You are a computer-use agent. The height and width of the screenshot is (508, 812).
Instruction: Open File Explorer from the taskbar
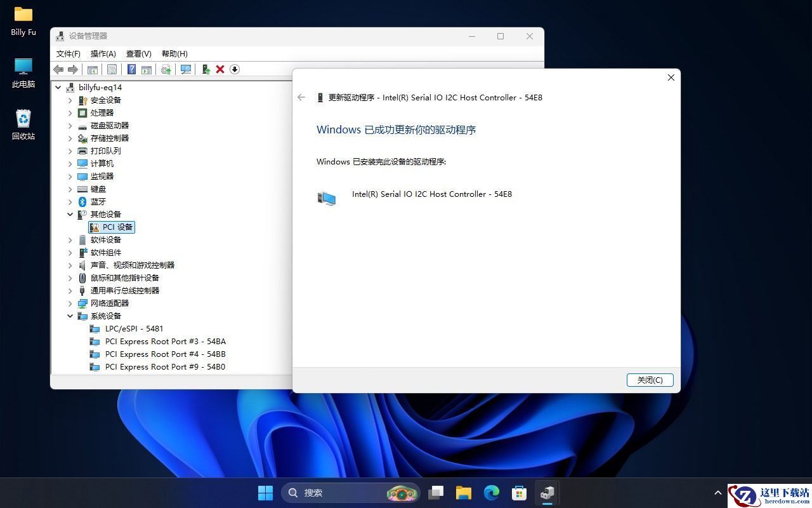coord(464,493)
